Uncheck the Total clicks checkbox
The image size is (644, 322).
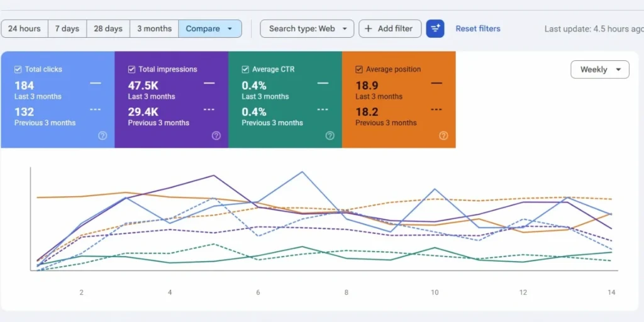[x=18, y=69]
